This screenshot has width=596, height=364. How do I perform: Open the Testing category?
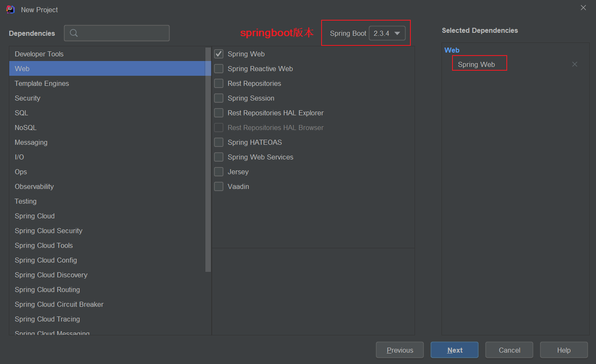pyautogui.click(x=107, y=201)
